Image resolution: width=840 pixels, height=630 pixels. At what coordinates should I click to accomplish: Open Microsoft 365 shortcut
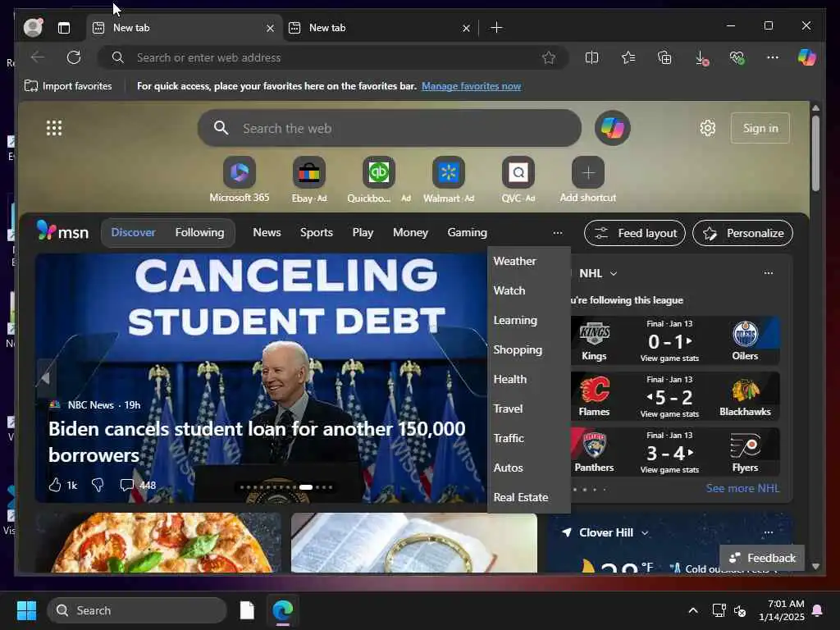tap(240, 180)
